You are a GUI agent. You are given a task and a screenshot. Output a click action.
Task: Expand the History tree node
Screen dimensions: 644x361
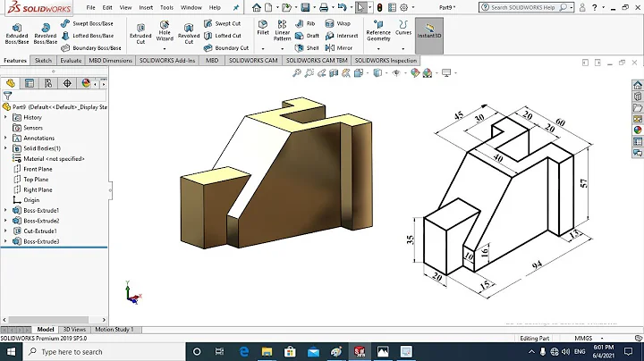pos(5,117)
